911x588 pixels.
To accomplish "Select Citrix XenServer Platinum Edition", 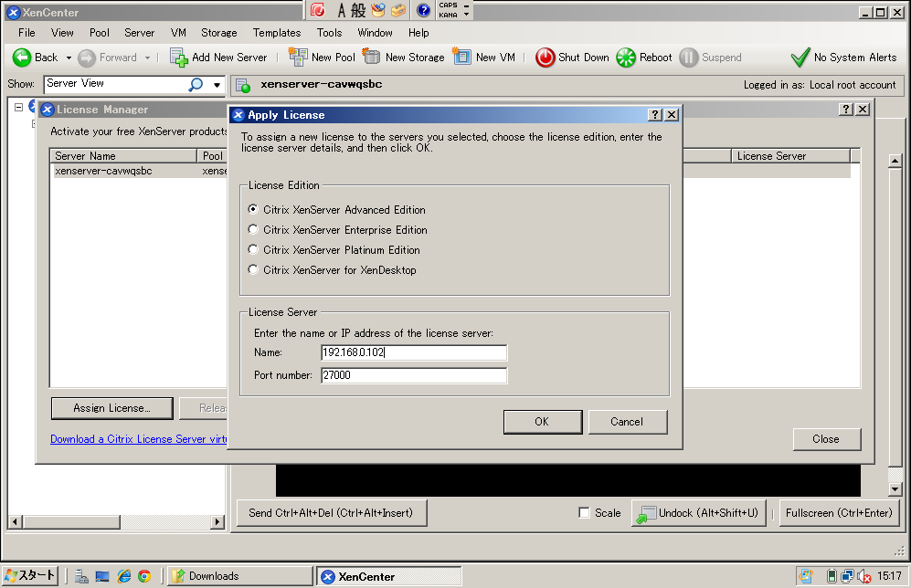I will pyautogui.click(x=253, y=249).
